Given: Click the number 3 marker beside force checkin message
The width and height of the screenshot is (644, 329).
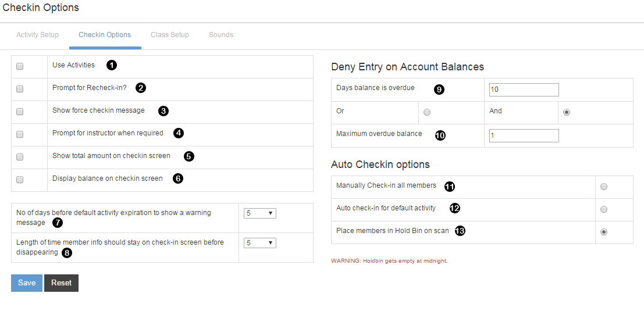Looking at the screenshot, I should 163,110.
